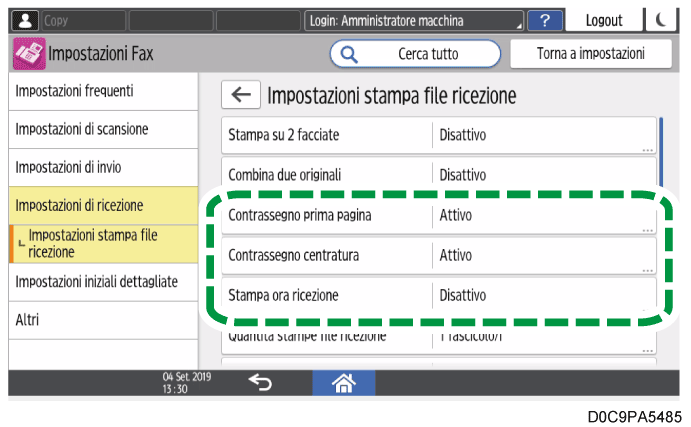
Task: Expand Login: Amministratore macchina field
Action: [414, 21]
